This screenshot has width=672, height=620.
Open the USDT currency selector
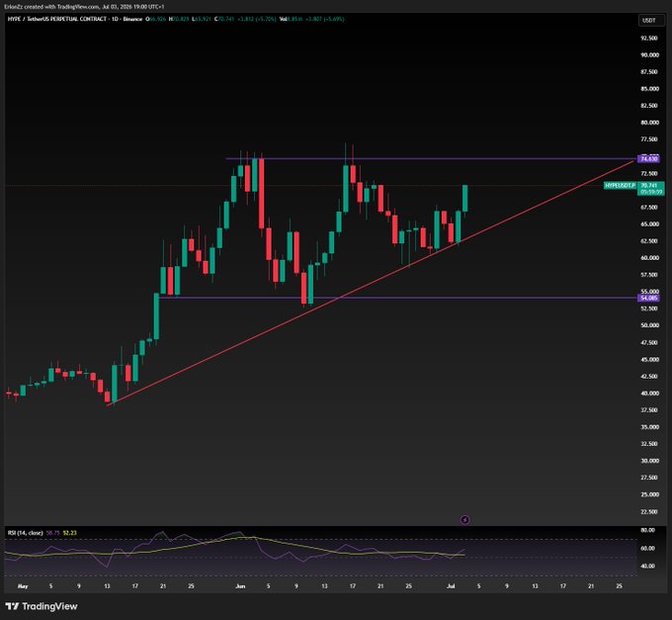tap(649, 20)
